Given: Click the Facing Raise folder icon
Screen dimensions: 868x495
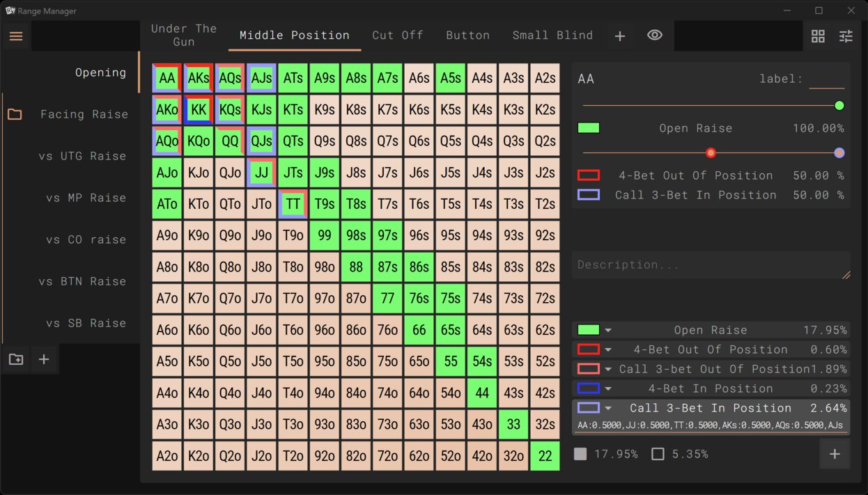Looking at the screenshot, I should (15, 114).
